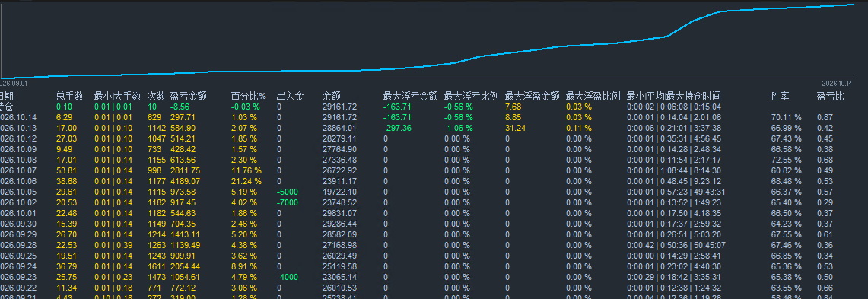
Task: Click the 026.09.30 date row label
Action: coord(17,224)
